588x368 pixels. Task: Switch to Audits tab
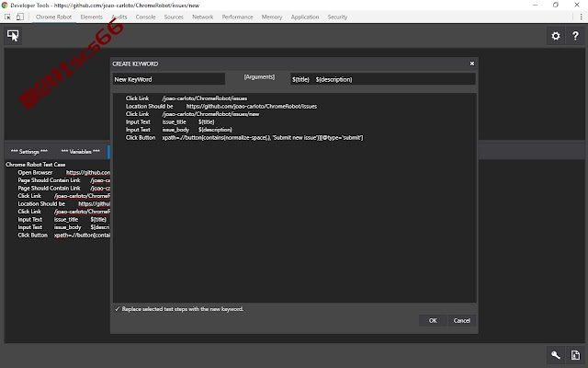coord(119,17)
